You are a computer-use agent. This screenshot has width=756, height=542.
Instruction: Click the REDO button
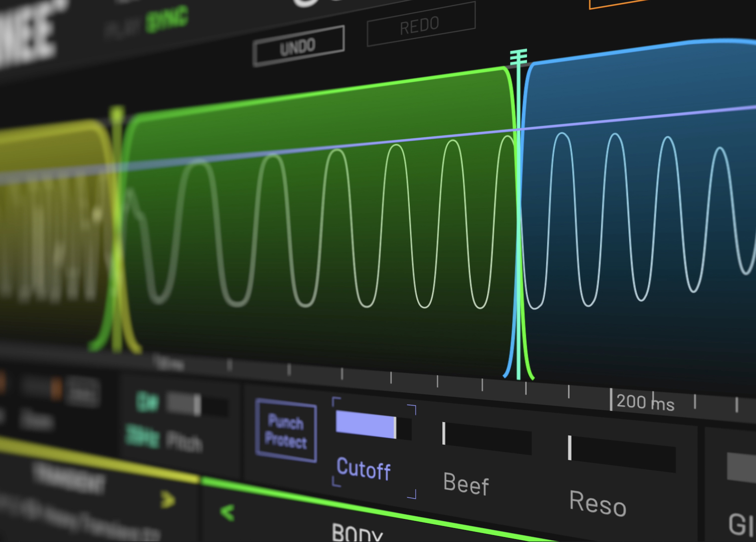(x=420, y=25)
